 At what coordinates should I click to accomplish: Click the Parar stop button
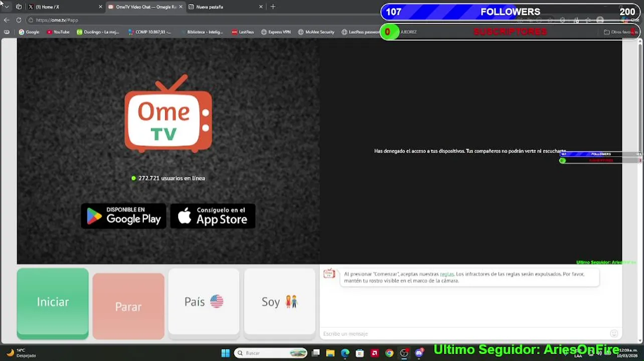(x=128, y=306)
